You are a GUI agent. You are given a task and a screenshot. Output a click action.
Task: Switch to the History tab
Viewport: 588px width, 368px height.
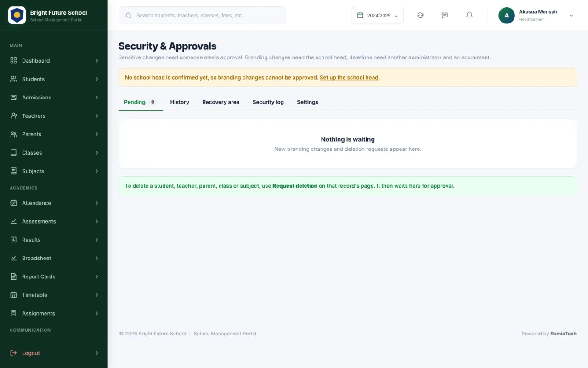point(180,102)
